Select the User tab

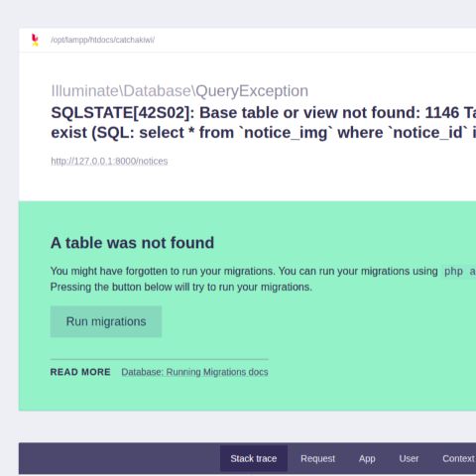tap(409, 458)
